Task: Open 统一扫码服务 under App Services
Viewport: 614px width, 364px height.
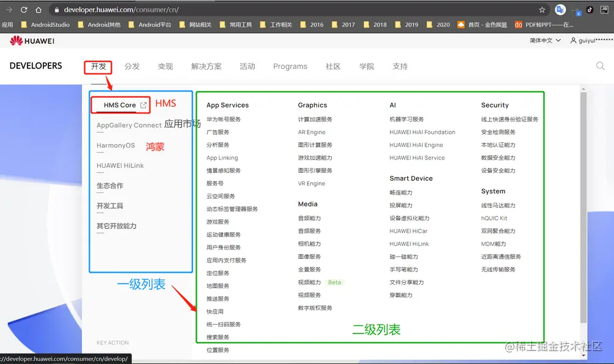Action: pyautogui.click(x=224, y=324)
